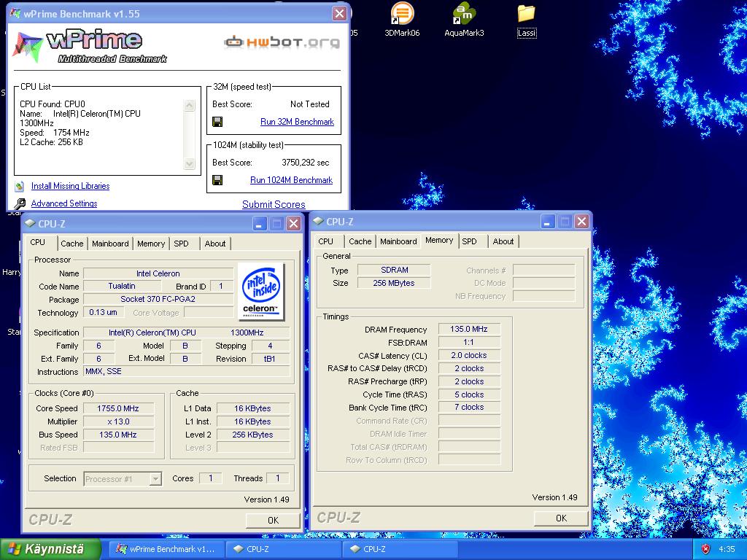Click the Advanced Settings wrench icon

coord(20,204)
